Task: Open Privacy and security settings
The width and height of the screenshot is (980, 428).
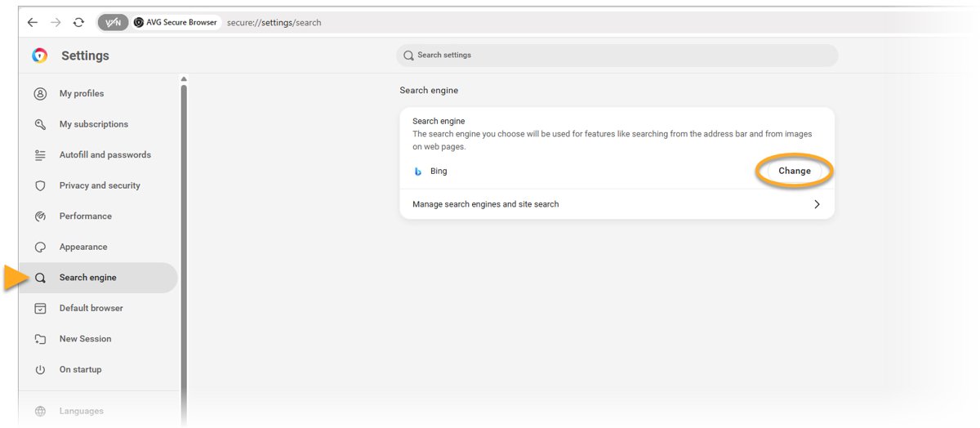Action: point(98,185)
